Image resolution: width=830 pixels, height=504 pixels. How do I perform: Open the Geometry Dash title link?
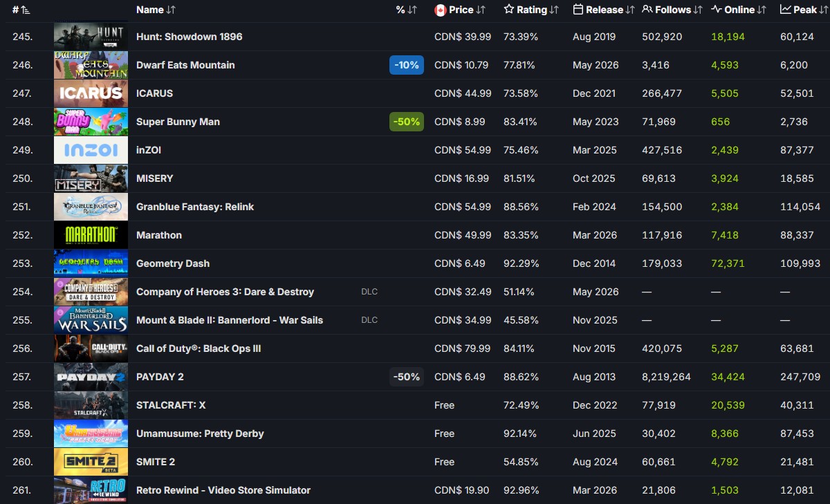tap(173, 263)
